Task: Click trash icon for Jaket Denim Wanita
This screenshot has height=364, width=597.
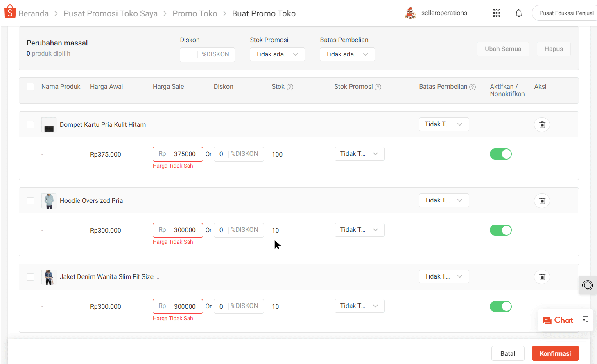Action: pos(542,277)
